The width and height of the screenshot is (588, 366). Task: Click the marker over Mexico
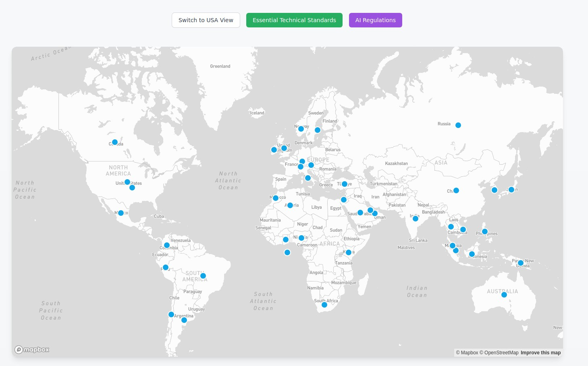pyautogui.click(x=121, y=213)
